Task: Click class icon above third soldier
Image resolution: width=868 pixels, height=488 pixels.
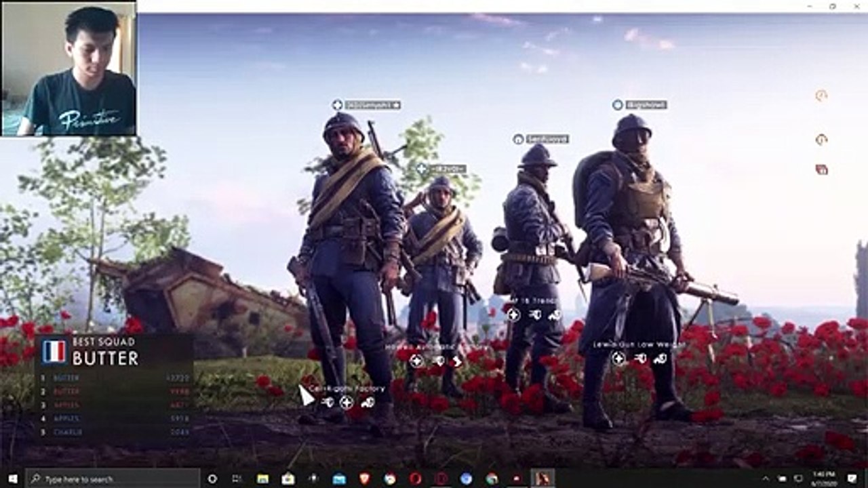Action: [518, 139]
